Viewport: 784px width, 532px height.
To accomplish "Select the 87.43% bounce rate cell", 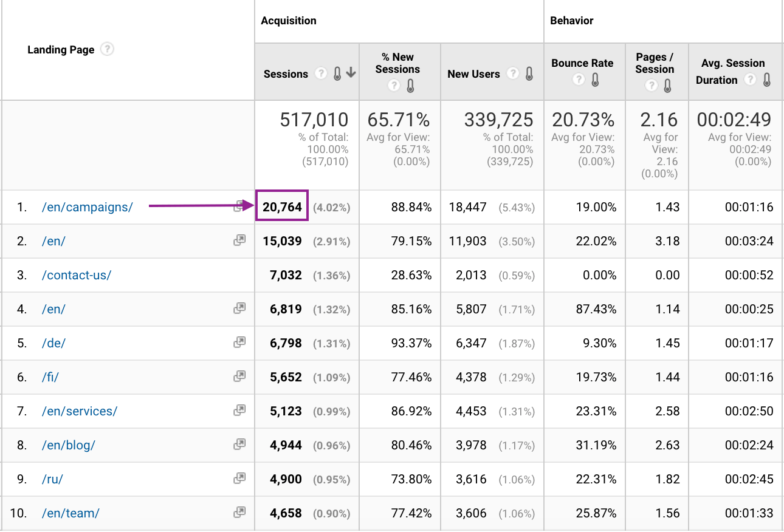I will click(x=596, y=309).
